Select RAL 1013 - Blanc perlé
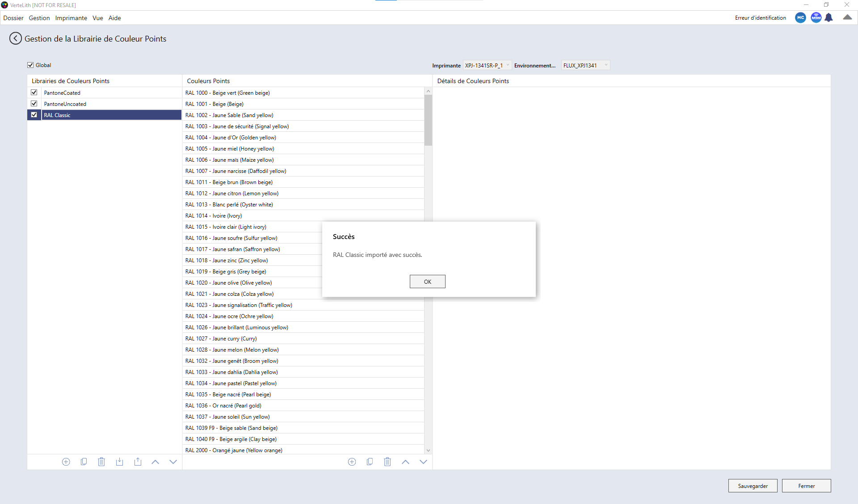The height and width of the screenshot is (504, 858). [x=303, y=204]
